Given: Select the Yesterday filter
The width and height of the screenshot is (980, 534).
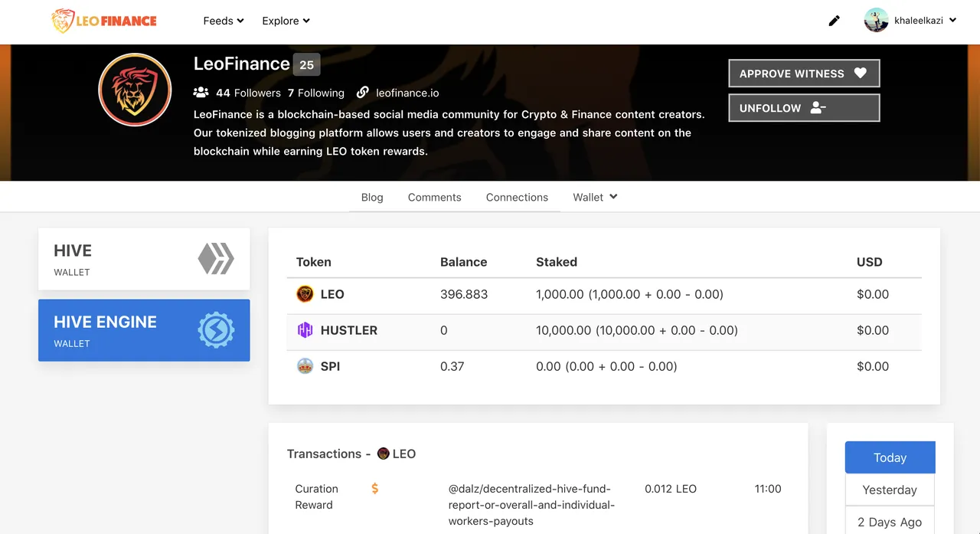Looking at the screenshot, I should click(890, 490).
